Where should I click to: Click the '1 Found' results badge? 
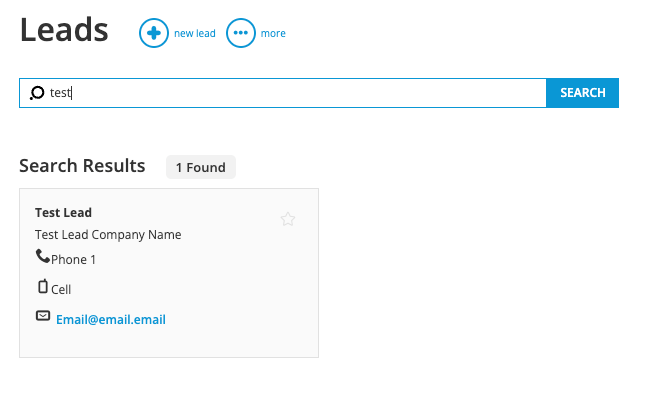201,167
